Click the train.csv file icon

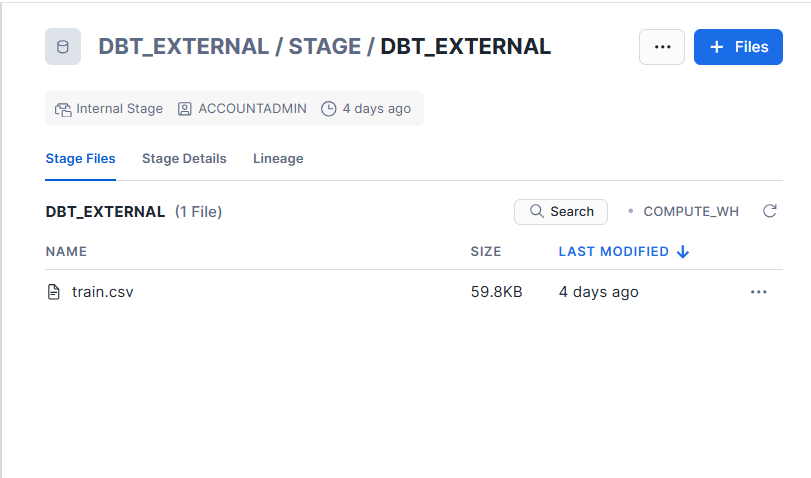click(55, 292)
